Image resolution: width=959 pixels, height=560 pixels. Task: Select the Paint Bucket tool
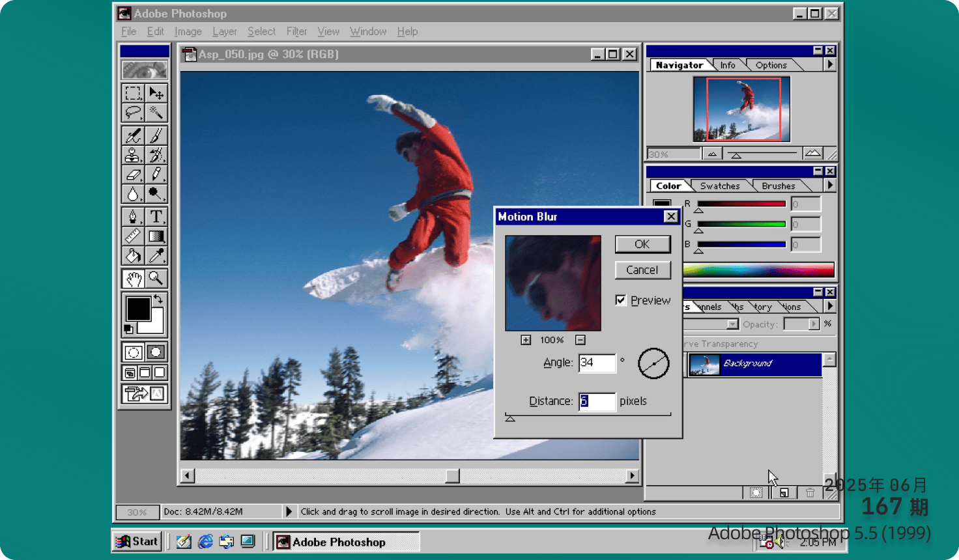pyautogui.click(x=133, y=256)
